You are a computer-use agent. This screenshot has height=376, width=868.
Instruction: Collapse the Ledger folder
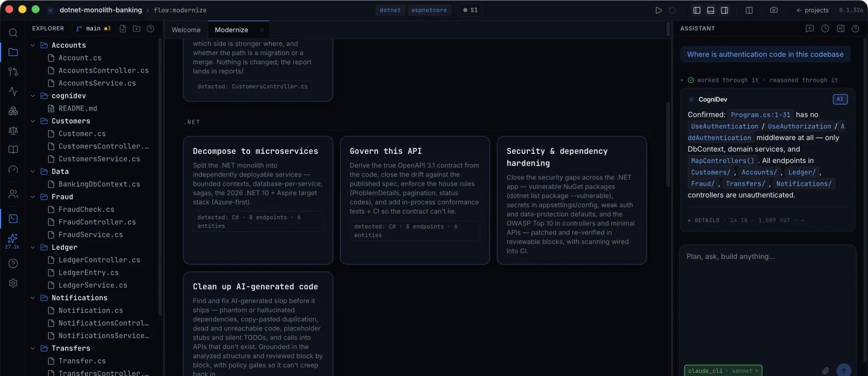[33, 247]
